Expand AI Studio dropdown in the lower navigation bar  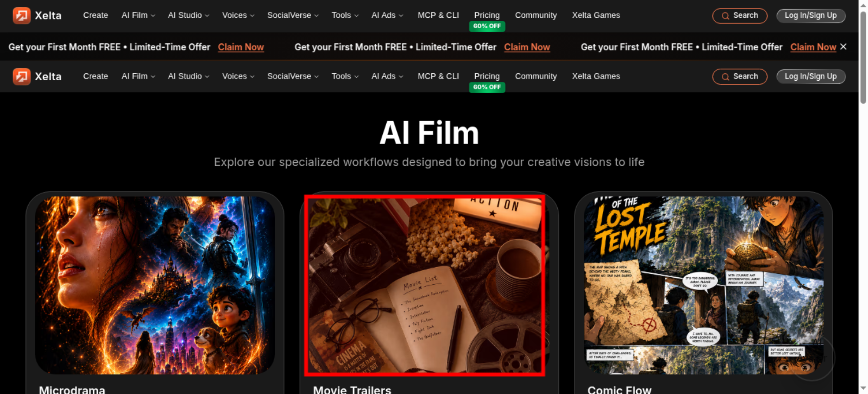pos(188,76)
